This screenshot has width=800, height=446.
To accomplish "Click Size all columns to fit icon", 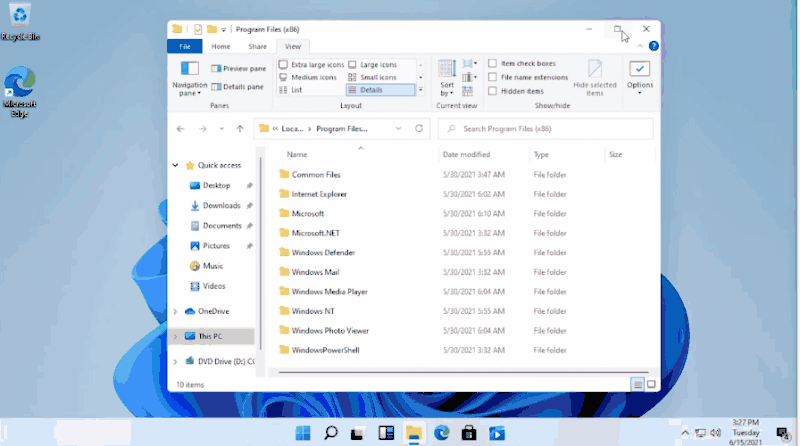I will click(467, 91).
